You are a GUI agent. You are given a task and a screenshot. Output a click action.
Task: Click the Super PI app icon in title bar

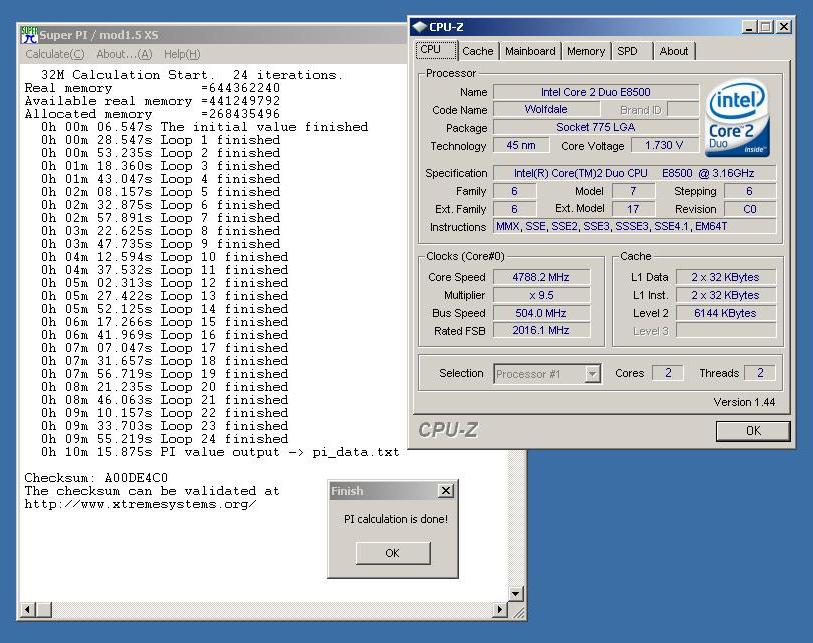[29, 35]
